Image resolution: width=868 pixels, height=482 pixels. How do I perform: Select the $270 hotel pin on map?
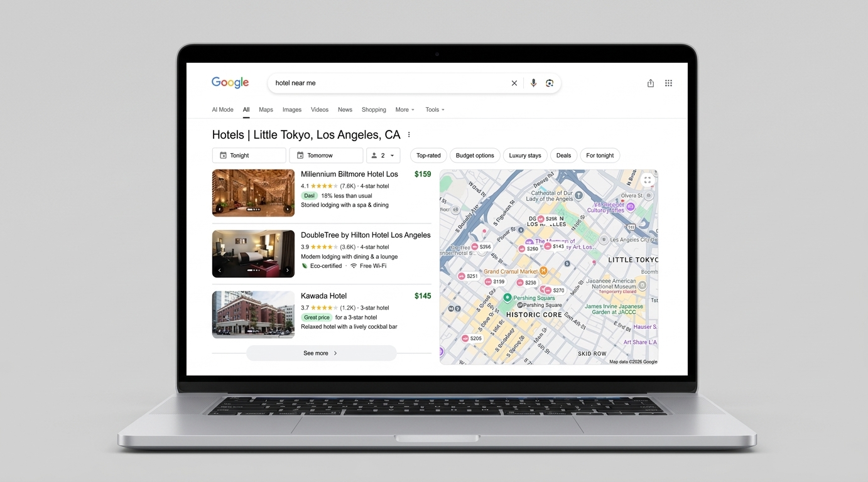[554, 291]
